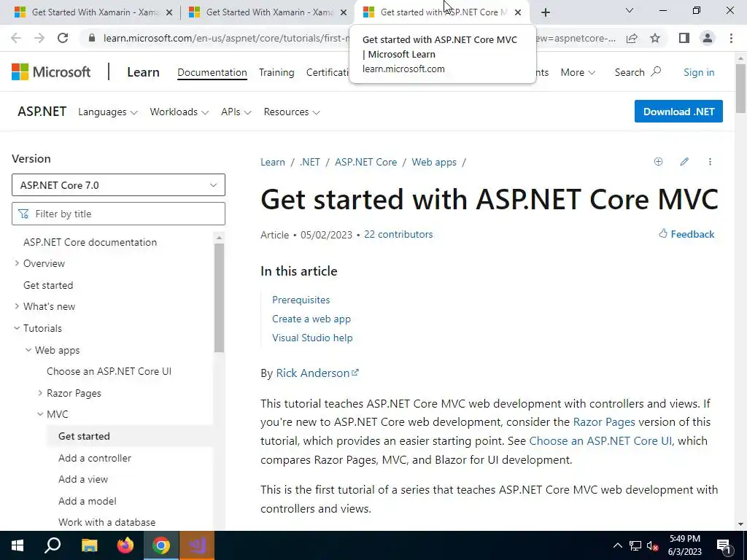Expand the What's new tree node

coord(17,306)
